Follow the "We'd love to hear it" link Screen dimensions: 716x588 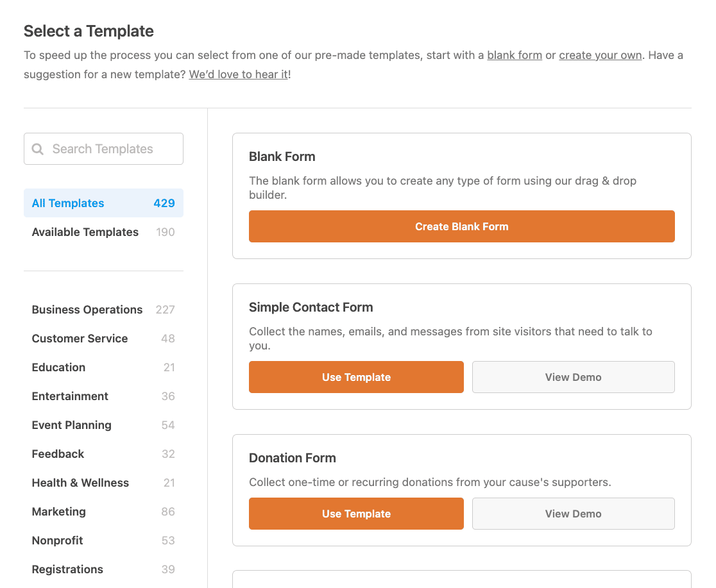coord(238,74)
